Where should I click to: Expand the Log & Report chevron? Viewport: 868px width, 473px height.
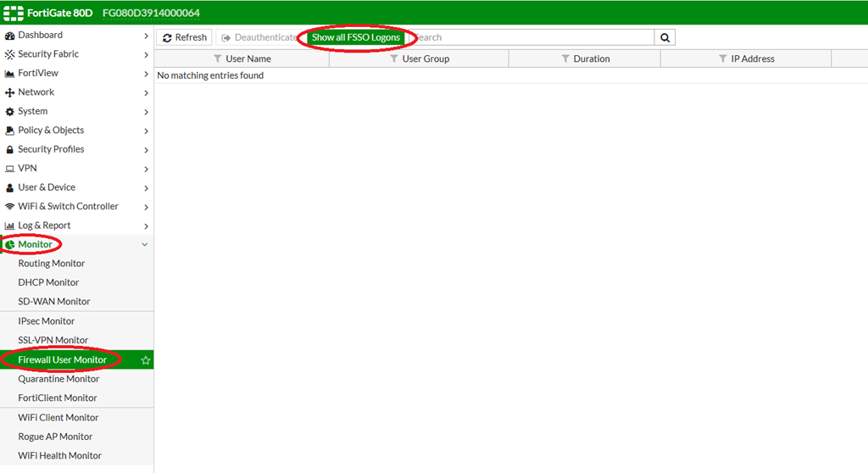coord(146,226)
